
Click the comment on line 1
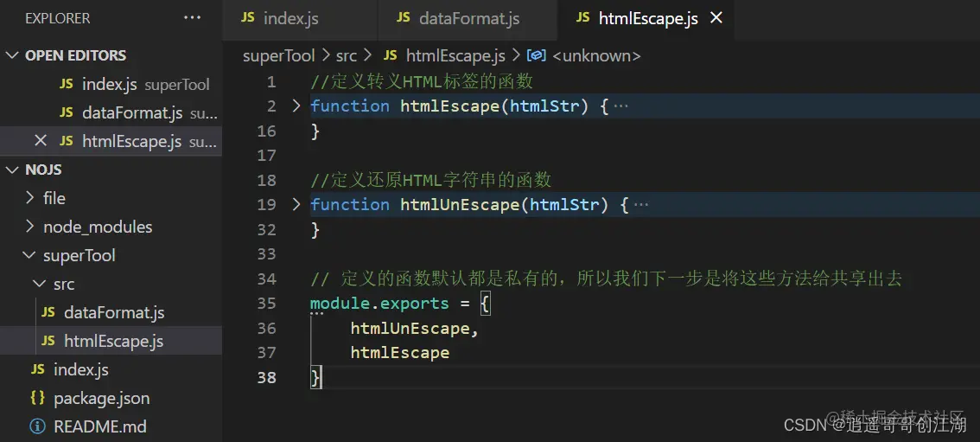[x=422, y=82]
